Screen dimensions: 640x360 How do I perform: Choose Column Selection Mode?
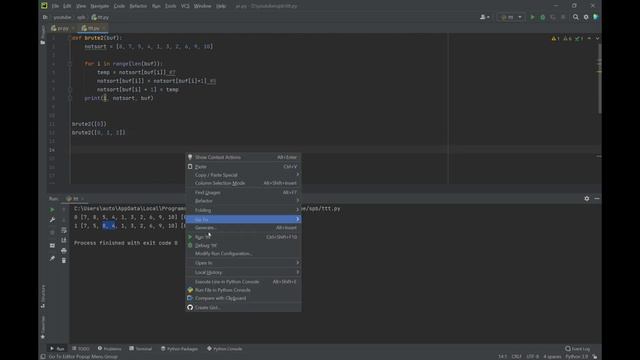pyautogui.click(x=243, y=183)
